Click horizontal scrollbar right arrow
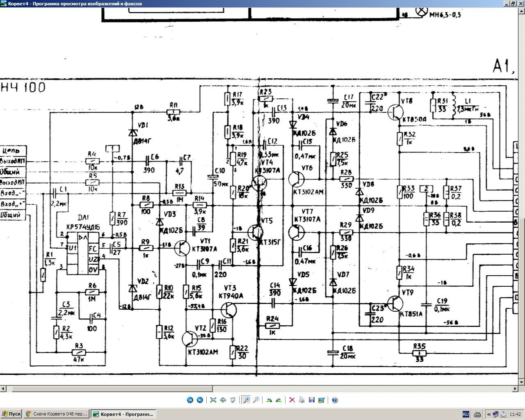 pyautogui.click(x=515, y=388)
